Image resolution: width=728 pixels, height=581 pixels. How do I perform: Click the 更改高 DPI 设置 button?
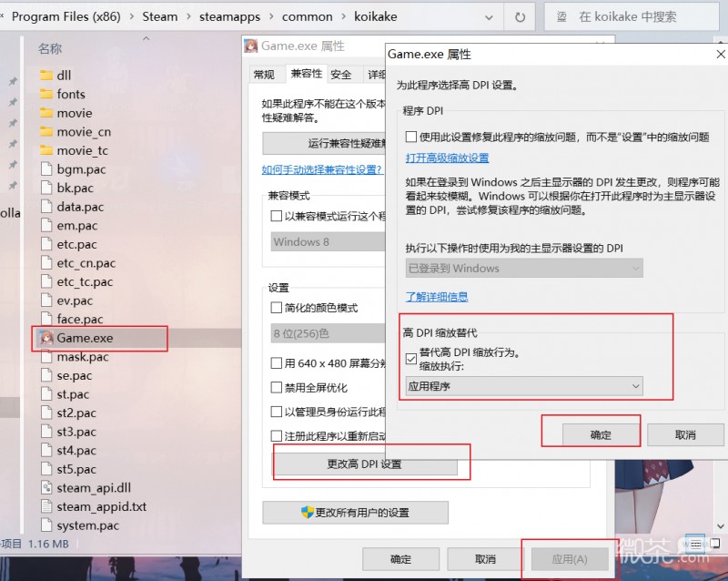click(x=365, y=464)
